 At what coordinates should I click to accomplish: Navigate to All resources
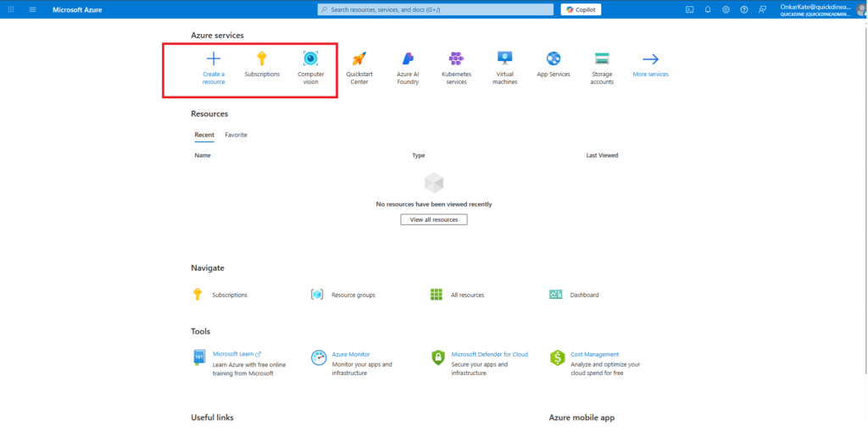467,295
